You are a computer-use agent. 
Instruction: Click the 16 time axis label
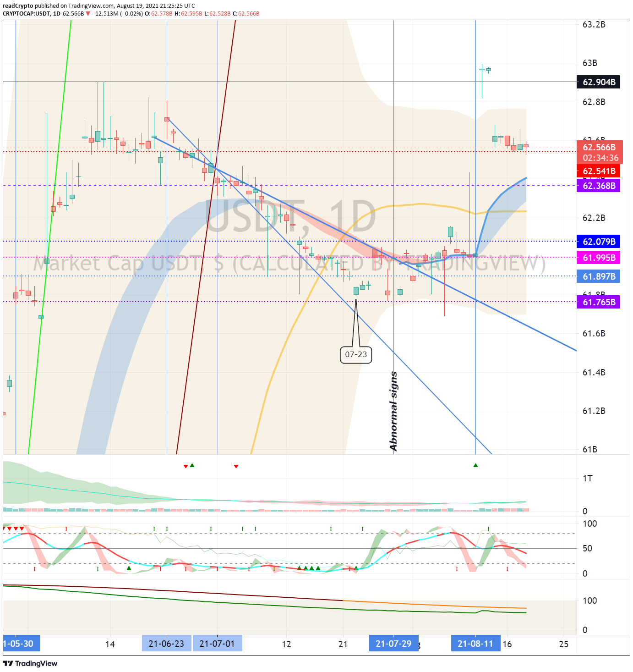(x=507, y=644)
